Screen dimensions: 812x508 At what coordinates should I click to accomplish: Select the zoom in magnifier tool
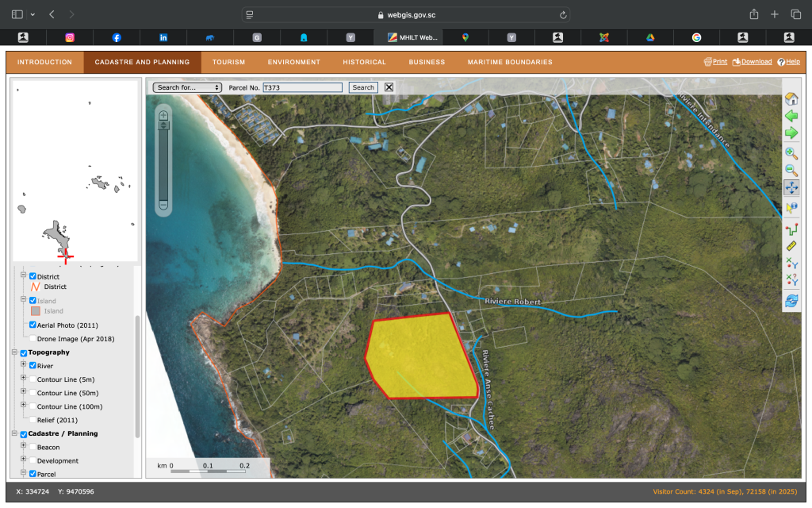click(791, 153)
